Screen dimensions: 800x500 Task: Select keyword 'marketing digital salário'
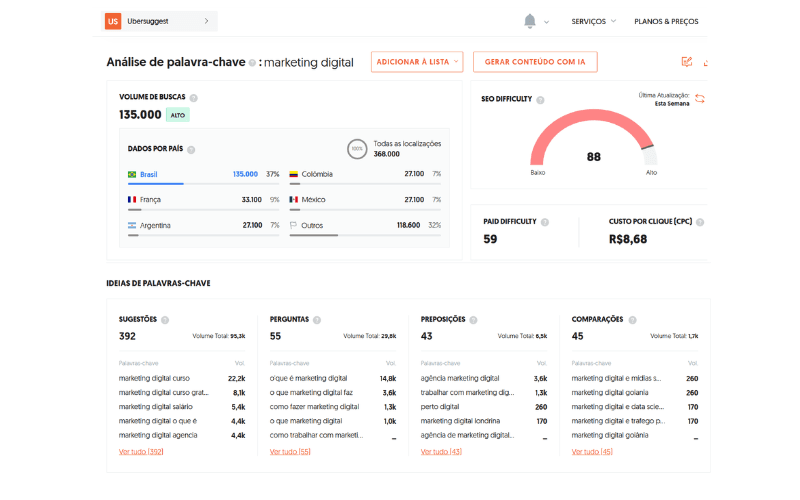coord(156,407)
